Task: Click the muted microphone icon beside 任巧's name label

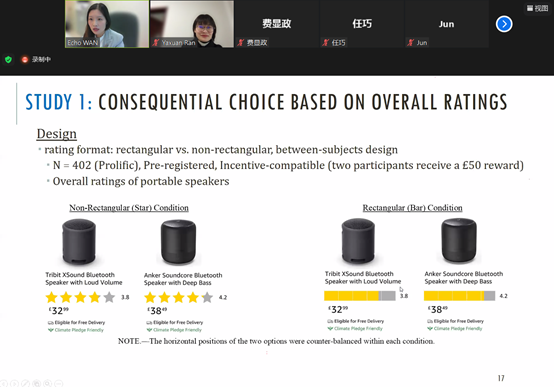Action: pyautogui.click(x=325, y=43)
